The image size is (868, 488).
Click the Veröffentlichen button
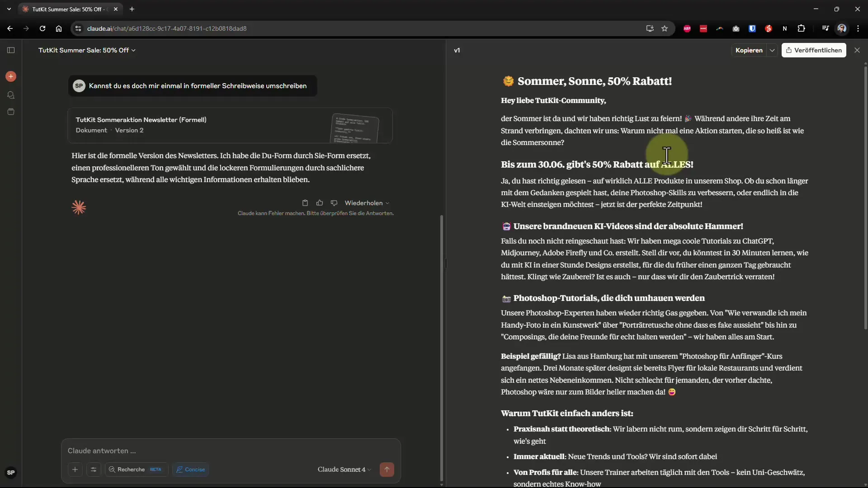click(x=814, y=50)
